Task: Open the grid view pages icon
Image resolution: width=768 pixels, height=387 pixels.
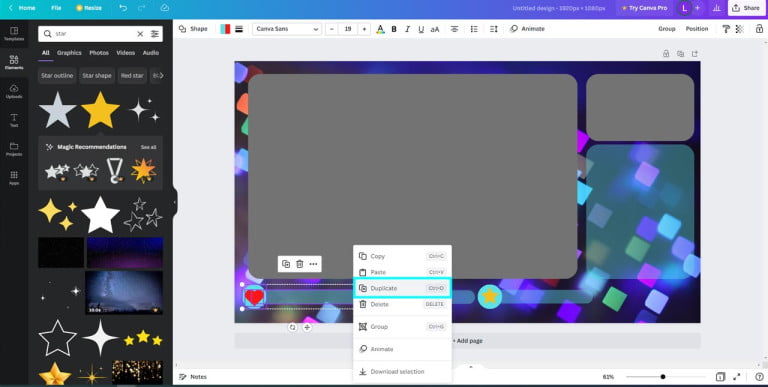Action: (x=720, y=377)
